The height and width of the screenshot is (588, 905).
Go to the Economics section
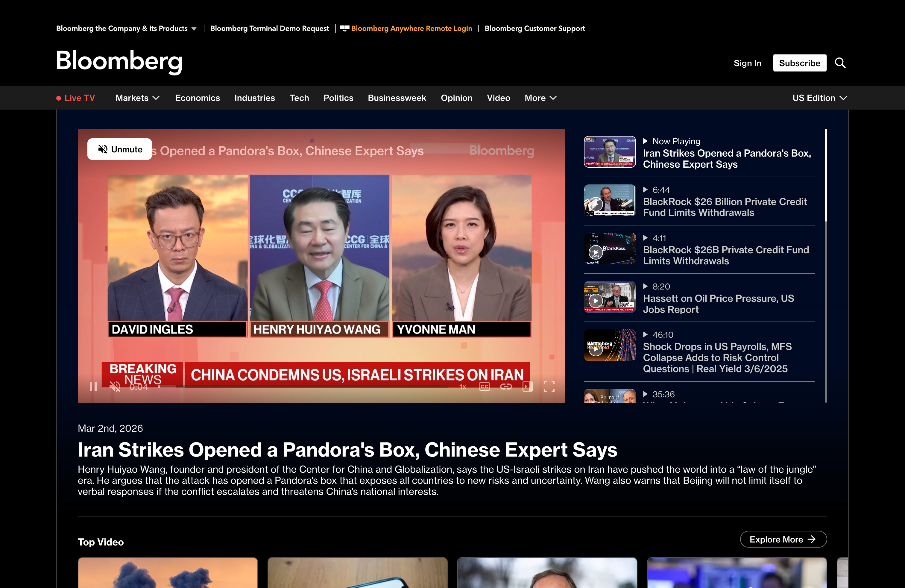pos(197,98)
